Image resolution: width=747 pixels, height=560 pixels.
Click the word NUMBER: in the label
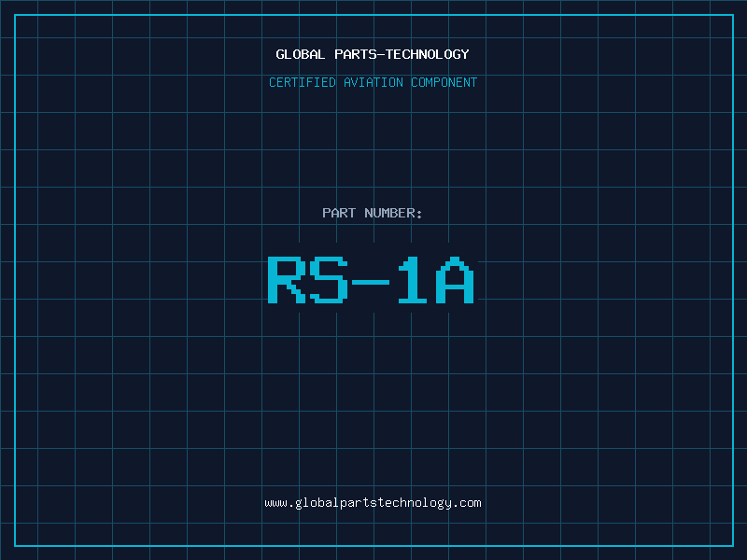[x=394, y=213]
